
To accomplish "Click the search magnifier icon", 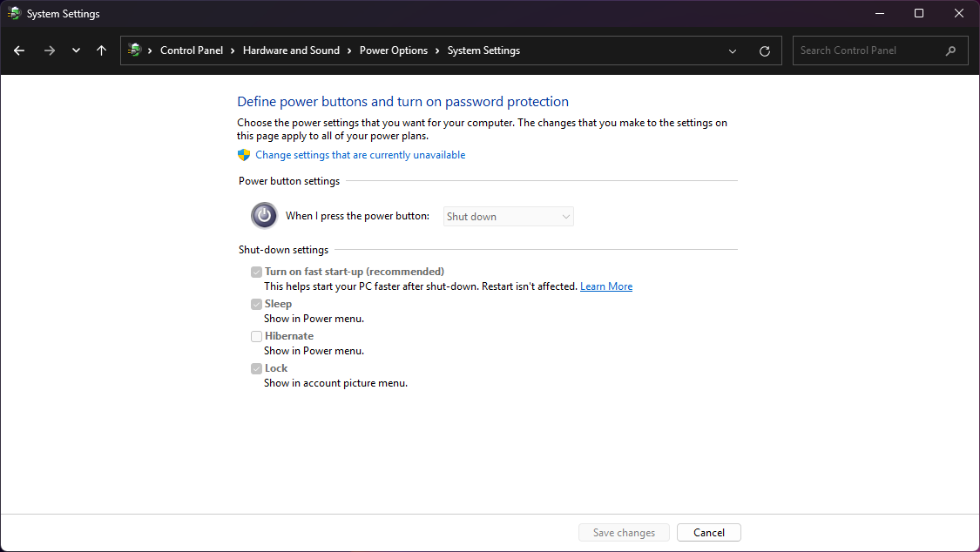I will 950,50.
